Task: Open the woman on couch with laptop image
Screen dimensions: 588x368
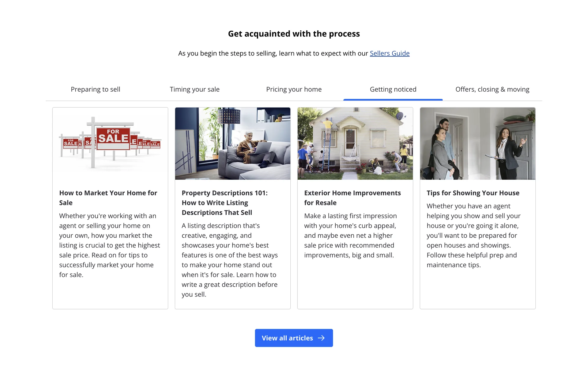Action: tap(233, 144)
